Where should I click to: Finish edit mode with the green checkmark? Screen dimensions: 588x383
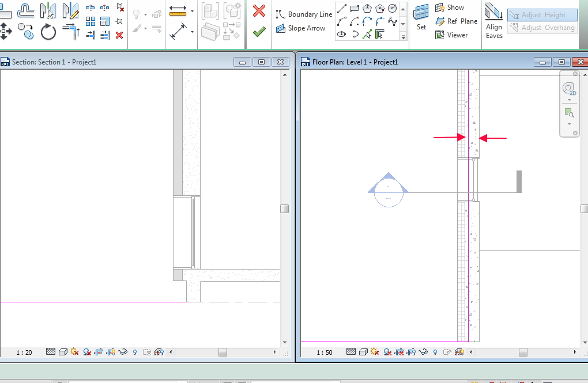tap(259, 32)
